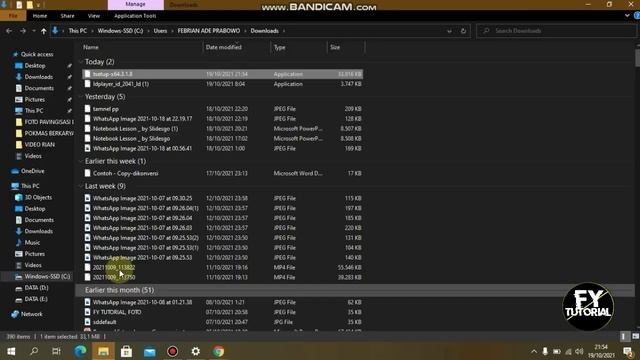Launch Google Chrome from the taskbar

tap(218, 351)
